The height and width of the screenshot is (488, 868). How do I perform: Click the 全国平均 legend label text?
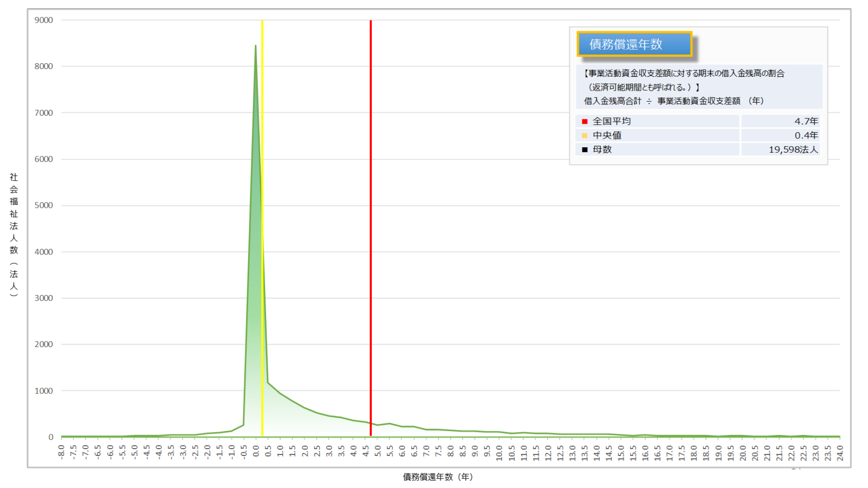click(x=611, y=121)
